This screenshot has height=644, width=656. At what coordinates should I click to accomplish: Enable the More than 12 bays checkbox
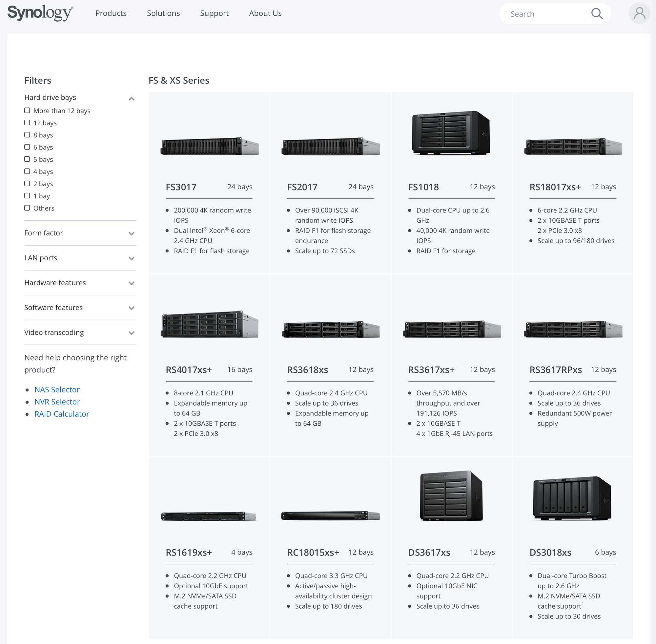(x=27, y=111)
